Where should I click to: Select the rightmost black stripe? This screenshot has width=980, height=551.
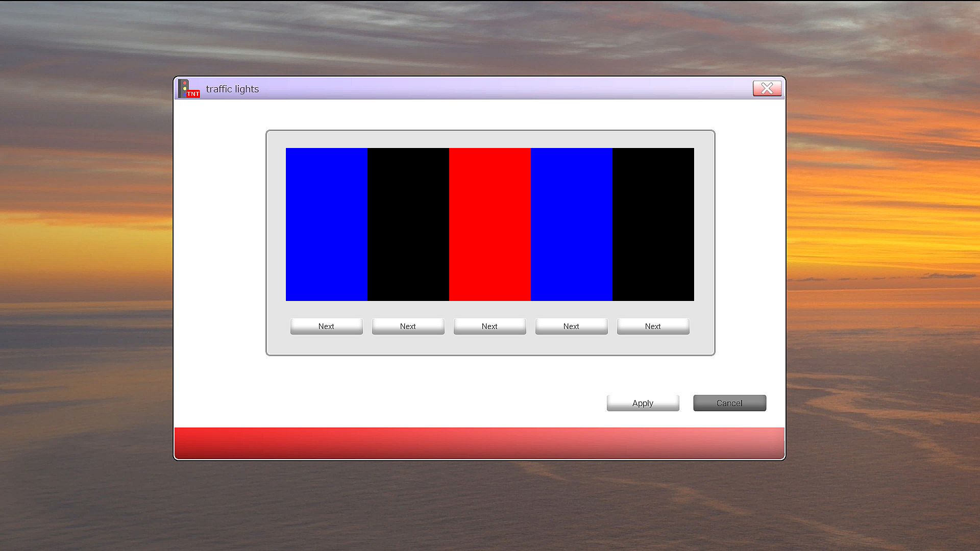(x=653, y=224)
